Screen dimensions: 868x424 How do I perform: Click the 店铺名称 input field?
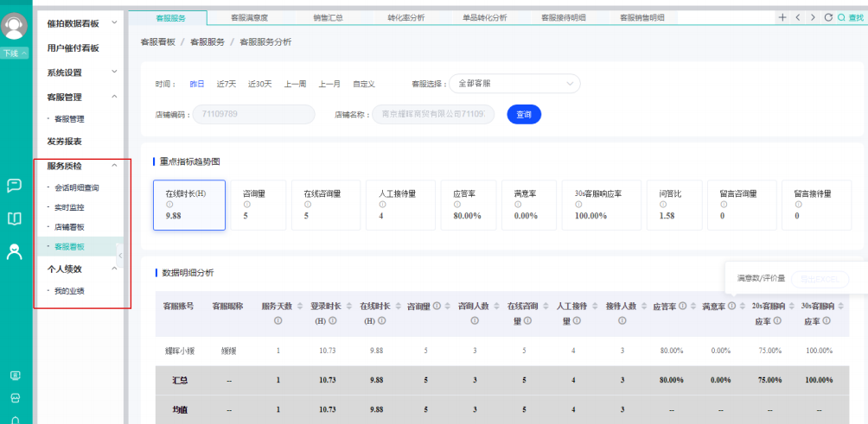pos(433,115)
